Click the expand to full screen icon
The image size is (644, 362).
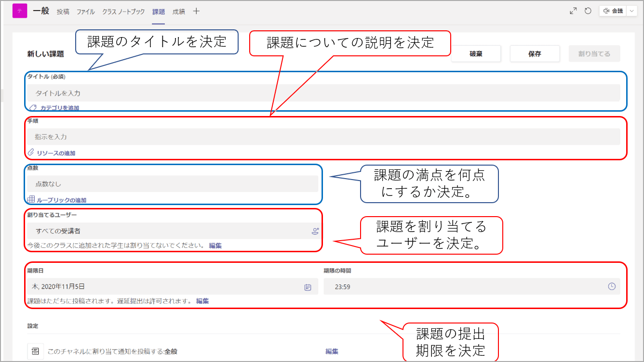point(573,11)
